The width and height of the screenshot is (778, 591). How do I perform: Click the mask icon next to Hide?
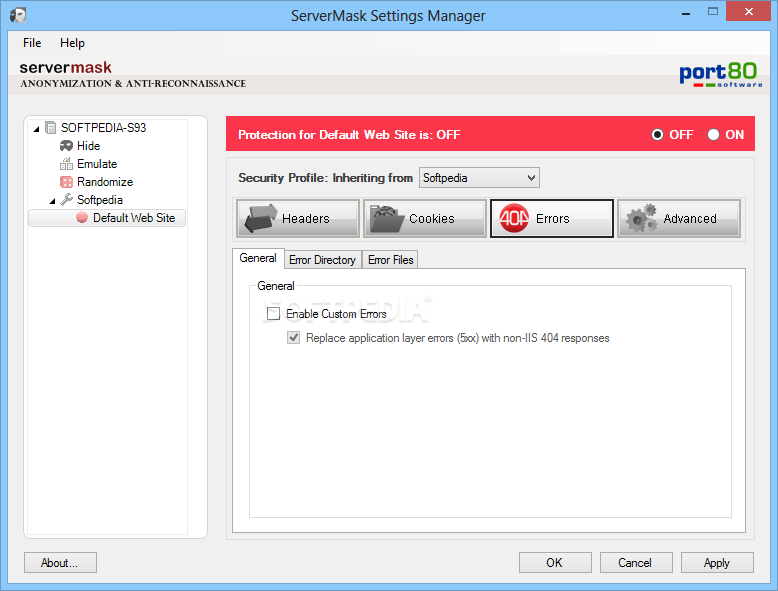tap(66, 146)
